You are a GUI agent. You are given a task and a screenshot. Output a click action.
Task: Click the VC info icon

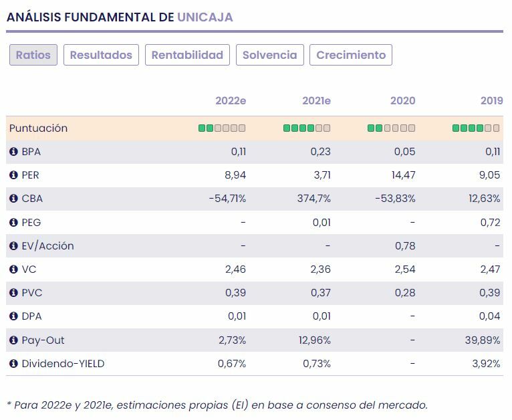[x=13, y=270]
